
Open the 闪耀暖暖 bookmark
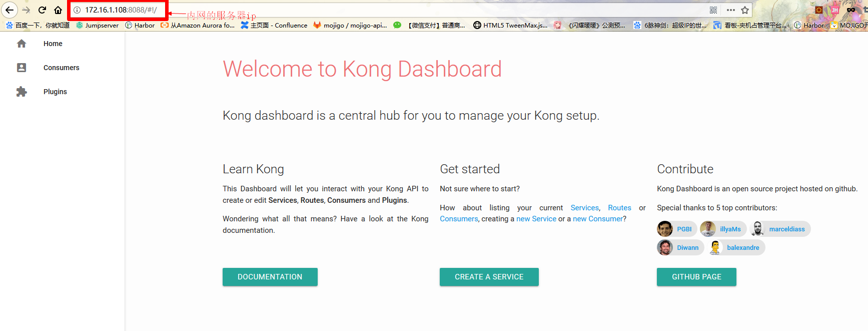point(589,25)
